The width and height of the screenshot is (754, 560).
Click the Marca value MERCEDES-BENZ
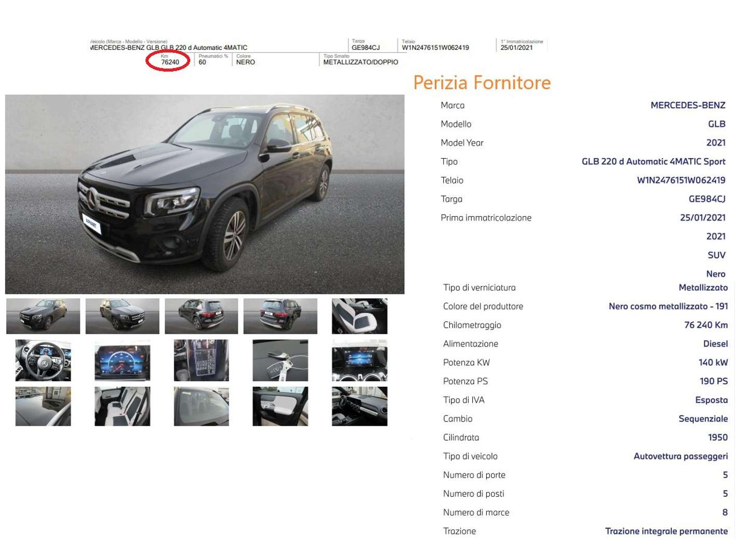click(688, 105)
